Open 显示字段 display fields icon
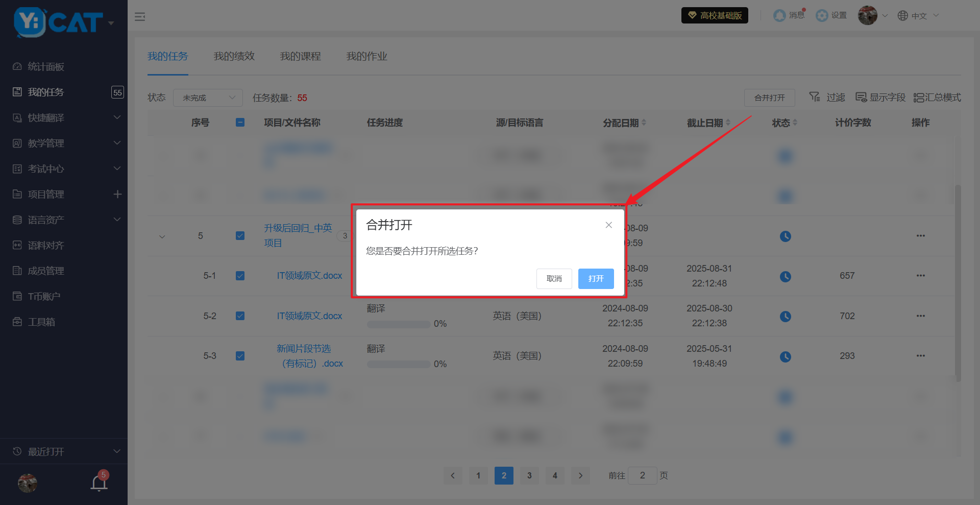Viewport: 980px width, 505px height. point(861,97)
